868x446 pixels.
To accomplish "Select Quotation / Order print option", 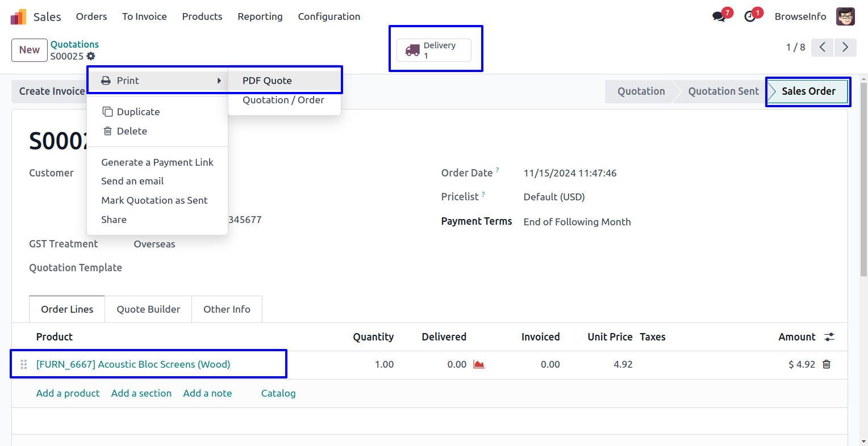I will pyautogui.click(x=285, y=100).
